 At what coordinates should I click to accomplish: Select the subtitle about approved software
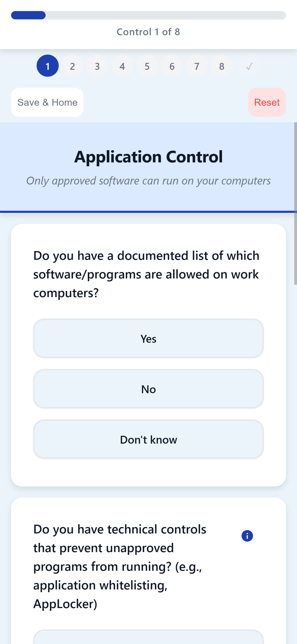point(148,181)
